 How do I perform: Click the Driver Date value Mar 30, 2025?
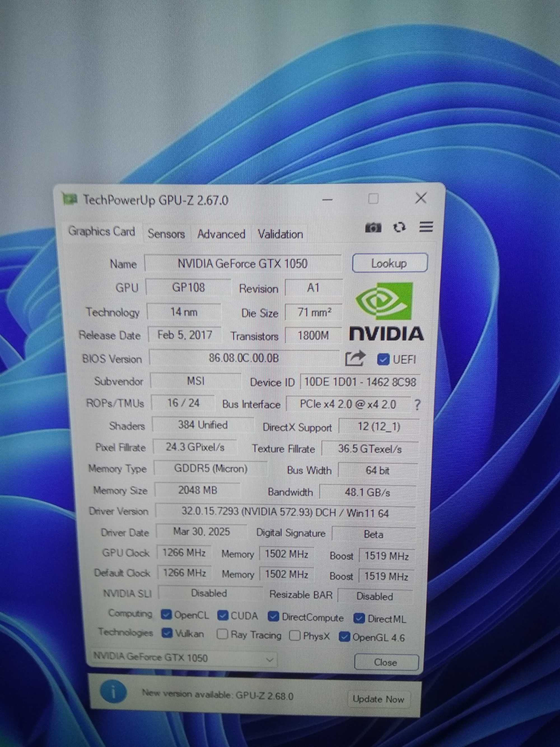pyautogui.click(x=202, y=532)
